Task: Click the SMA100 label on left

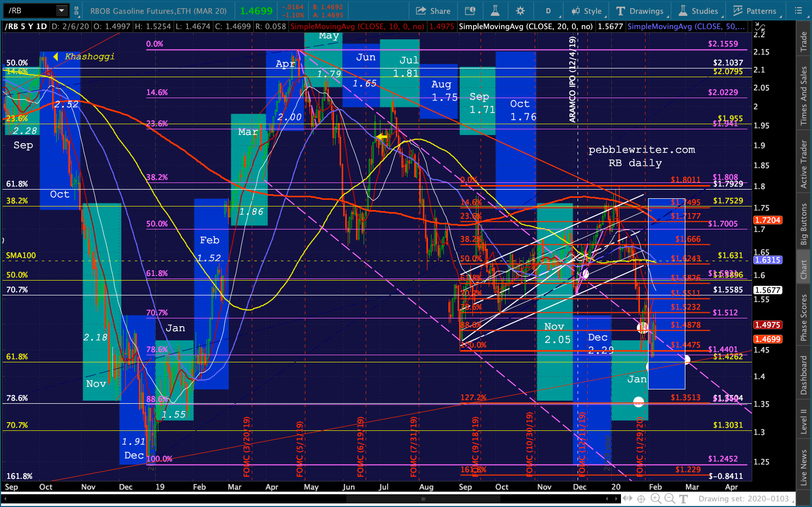Action: pyautogui.click(x=21, y=256)
